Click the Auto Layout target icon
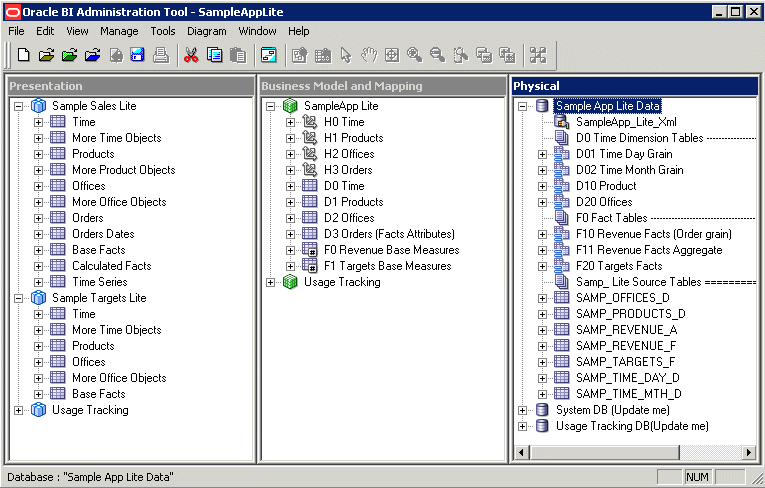This screenshot has height=488, width=765. (392, 55)
